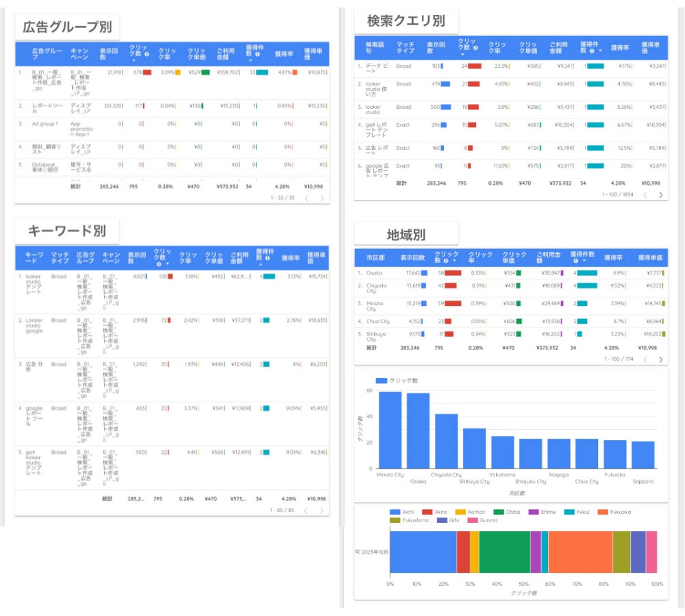Image resolution: width=685 pixels, height=616 pixels.
Task: Click 'Shibuya City' row in 地域別 table
Action: (511, 336)
